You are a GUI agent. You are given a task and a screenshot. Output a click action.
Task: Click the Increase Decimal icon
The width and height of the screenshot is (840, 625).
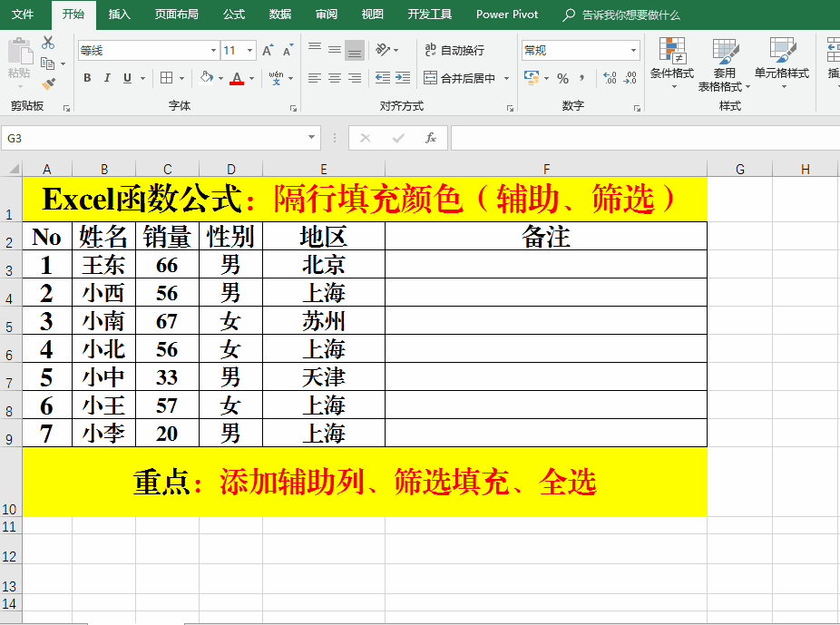point(608,77)
